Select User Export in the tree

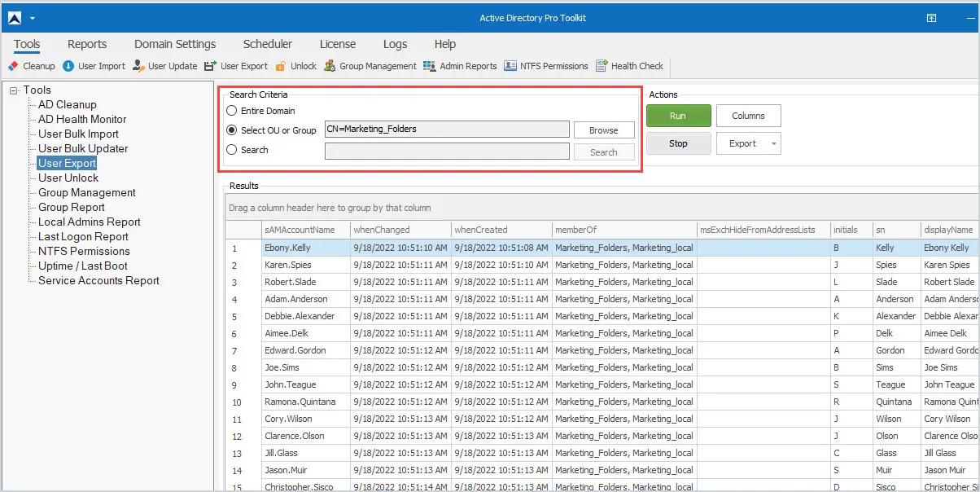click(68, 164)
